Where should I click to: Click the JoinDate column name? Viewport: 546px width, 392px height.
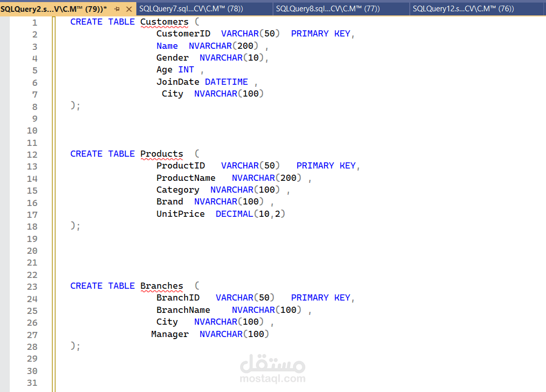point(177,82)
